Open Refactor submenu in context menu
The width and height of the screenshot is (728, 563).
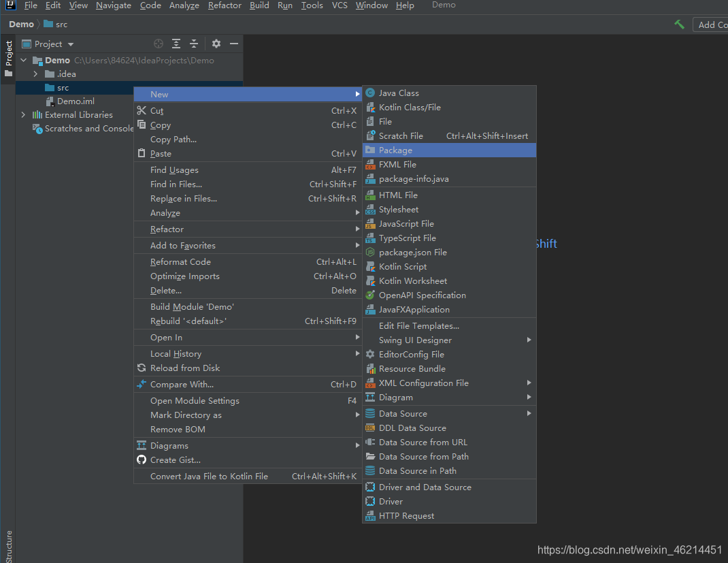pos(248,229)
